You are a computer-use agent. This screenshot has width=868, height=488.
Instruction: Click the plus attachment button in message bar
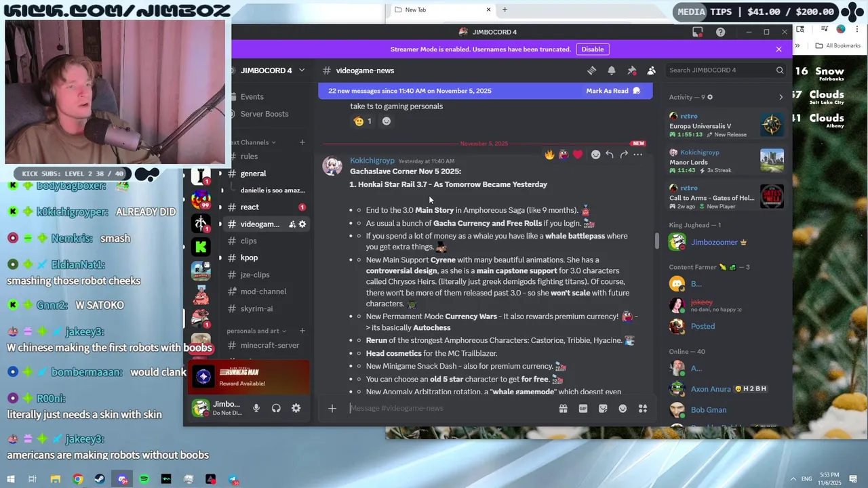(332, 408)
